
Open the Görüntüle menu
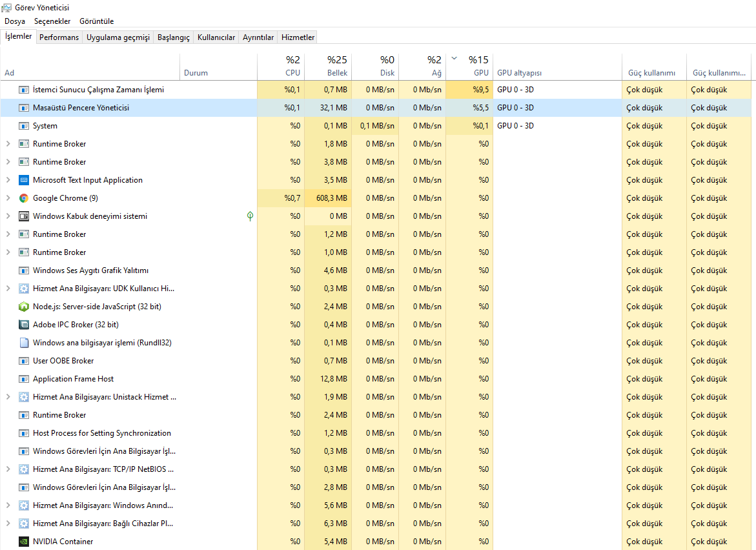pos(96,21)
